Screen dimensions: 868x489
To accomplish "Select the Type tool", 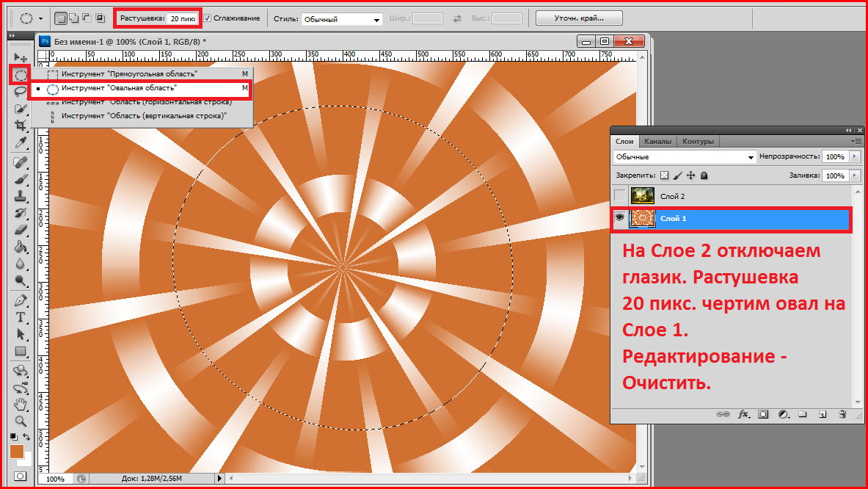I will coord(21,317).
